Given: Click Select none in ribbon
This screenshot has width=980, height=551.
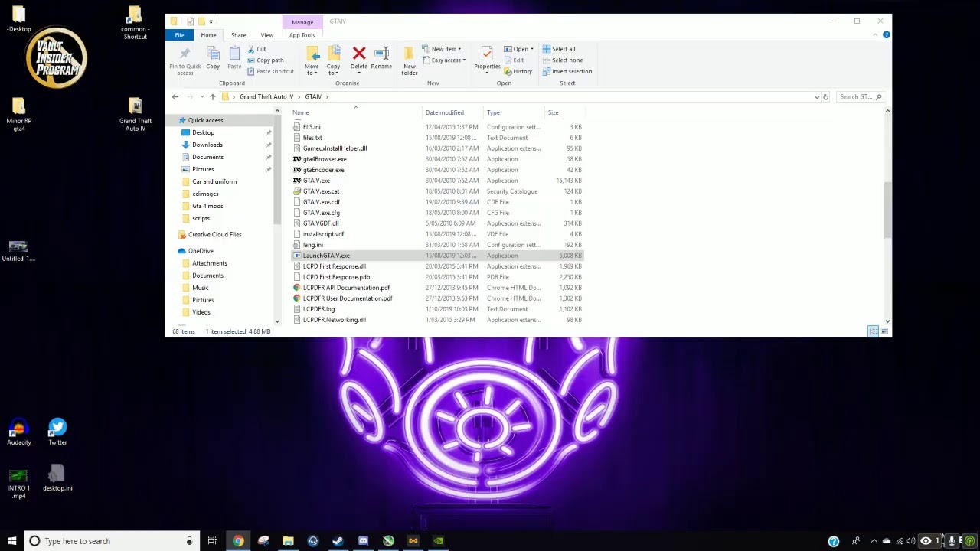Looking at the screenshot, I should pos(563,60).
